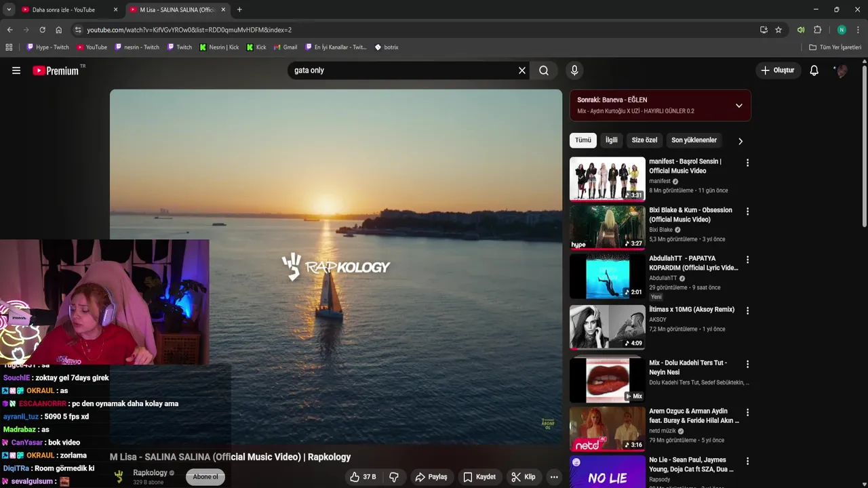Open the YouTube guide hamburger menu
The width and height of the screenshot is (868, 488).
pyautogui.click(x=16, y=70)
